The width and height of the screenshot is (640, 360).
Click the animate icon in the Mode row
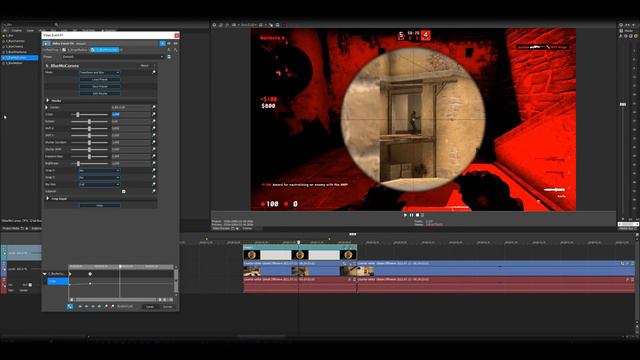[154, 72]
